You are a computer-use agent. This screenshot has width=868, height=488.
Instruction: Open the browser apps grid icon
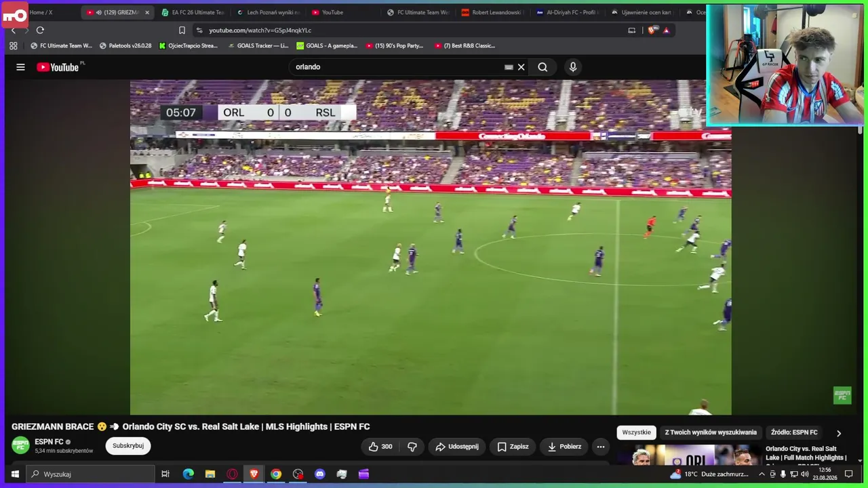[13, 45]
